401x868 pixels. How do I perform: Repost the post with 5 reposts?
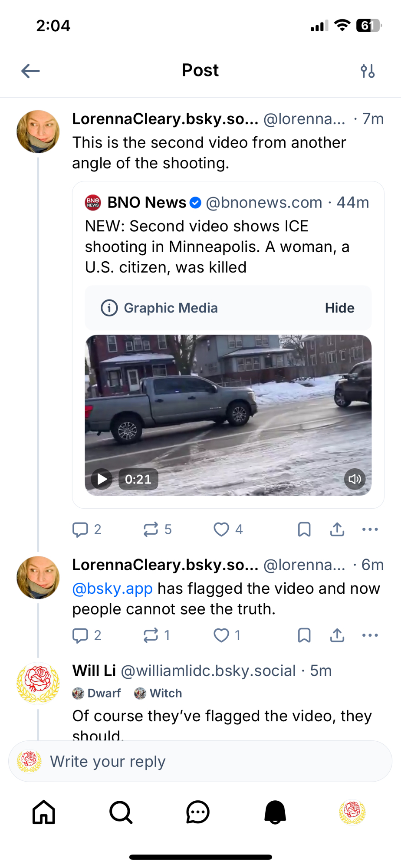pos(151,529)
